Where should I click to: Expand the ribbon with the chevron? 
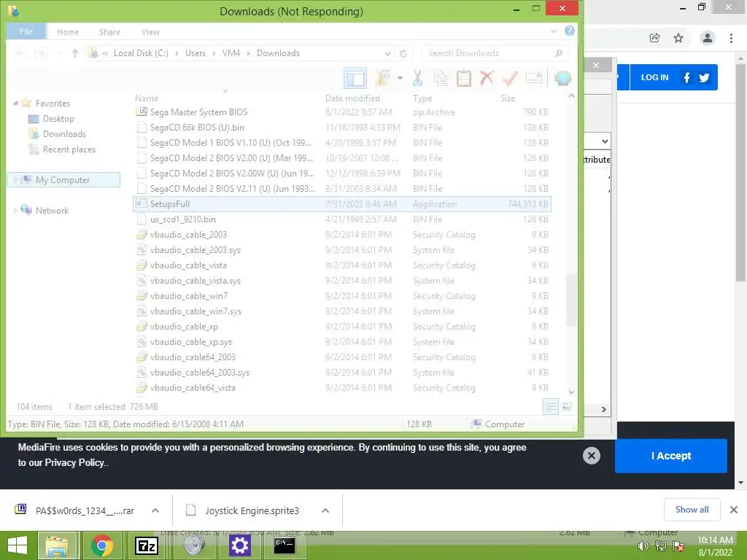tap(554, 31)
